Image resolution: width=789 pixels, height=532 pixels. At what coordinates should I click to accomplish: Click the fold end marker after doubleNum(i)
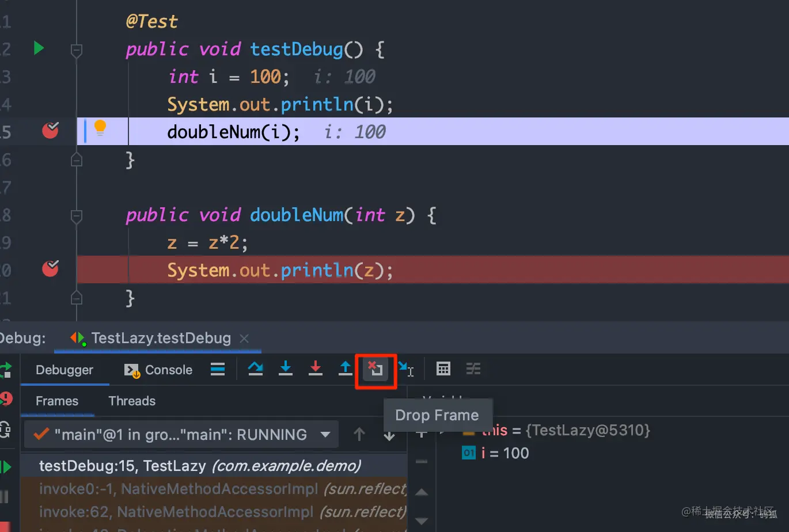point(76,159)
